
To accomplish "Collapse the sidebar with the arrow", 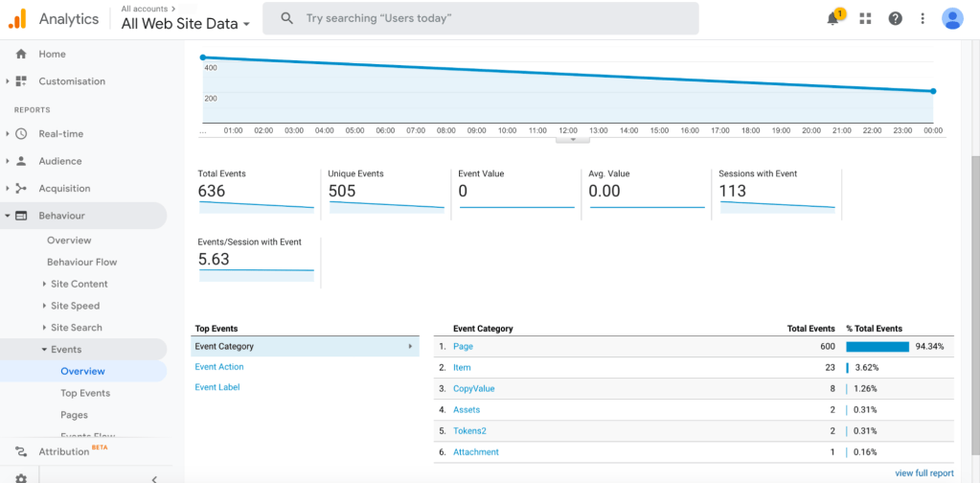I will pos(154,477).
